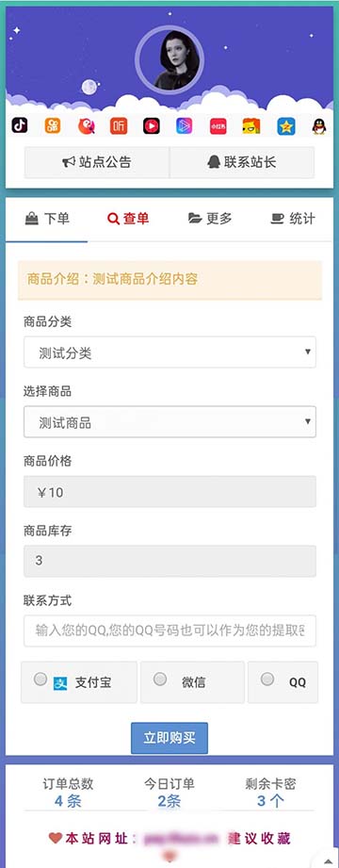339x868 pixels.
Task: Expand the 商品分类 dropdown
Action: [169, 352]
